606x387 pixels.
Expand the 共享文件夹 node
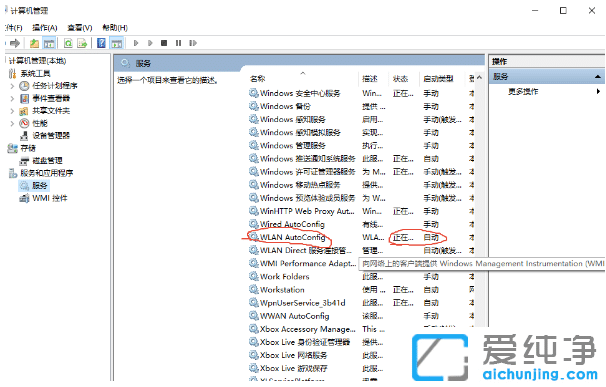(x=12, y=111)
